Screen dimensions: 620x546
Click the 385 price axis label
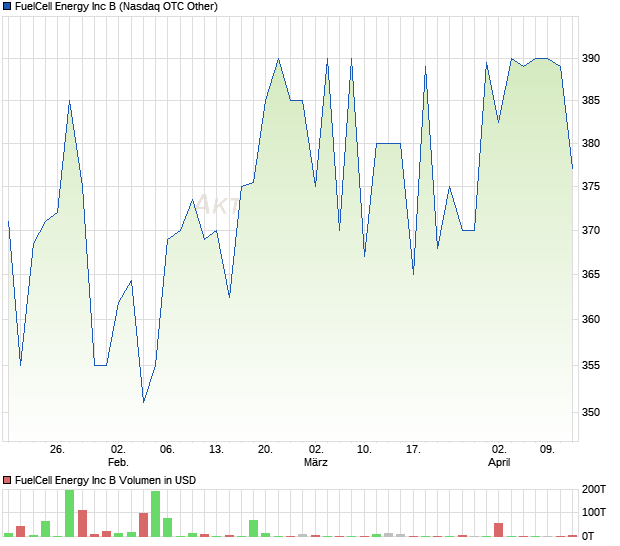click(590, 101)
